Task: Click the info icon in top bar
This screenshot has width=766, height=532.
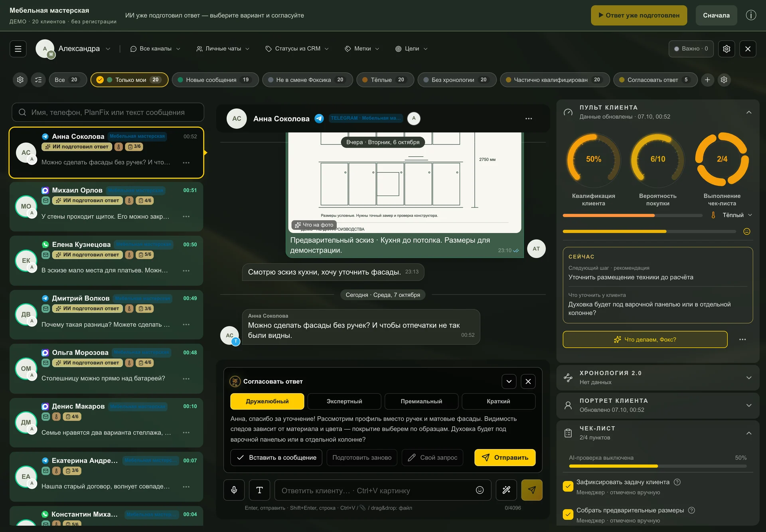Action: point(751,15)
